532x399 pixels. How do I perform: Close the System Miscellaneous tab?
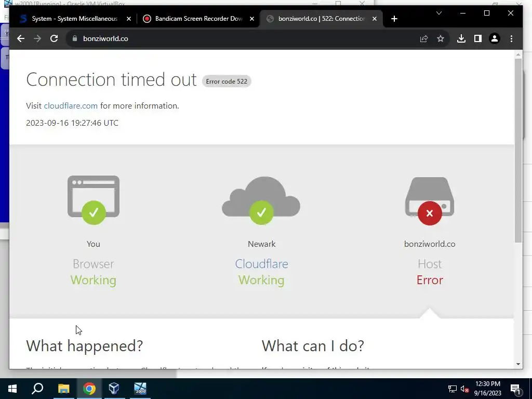[x=129, y=19]
